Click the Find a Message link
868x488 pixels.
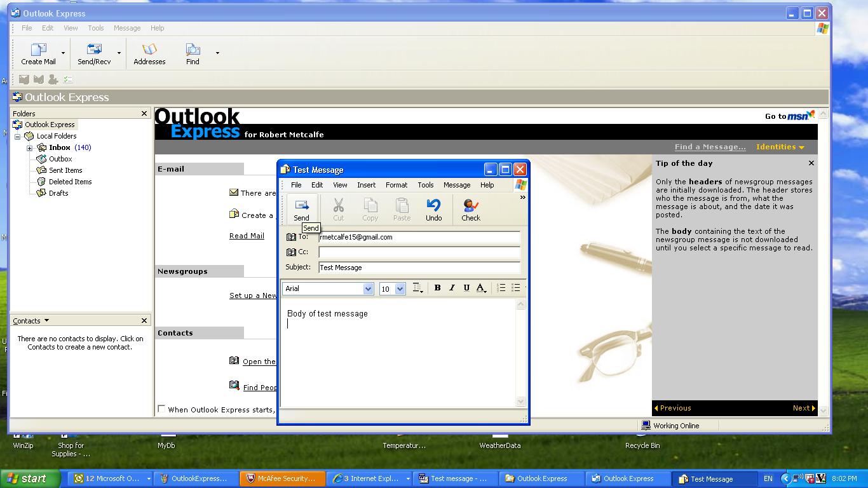tap(710, 147)
